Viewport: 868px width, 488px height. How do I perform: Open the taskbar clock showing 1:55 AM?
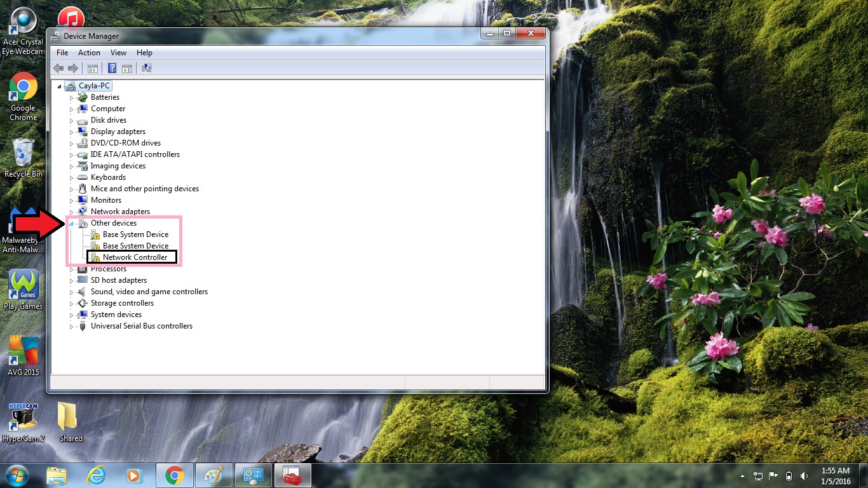pyautogui.click(x=835, y=476)
